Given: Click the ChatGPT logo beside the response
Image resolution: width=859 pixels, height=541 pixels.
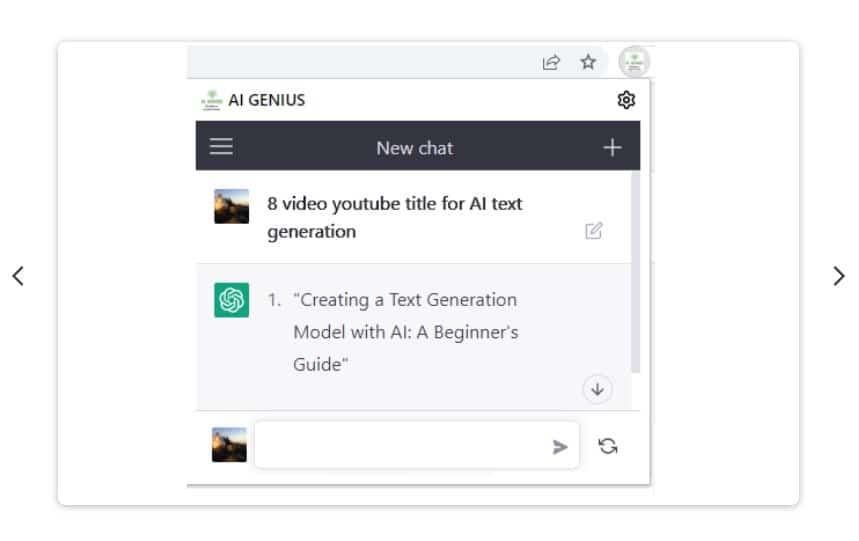Looking at the screenshot, I should (232, 300).
